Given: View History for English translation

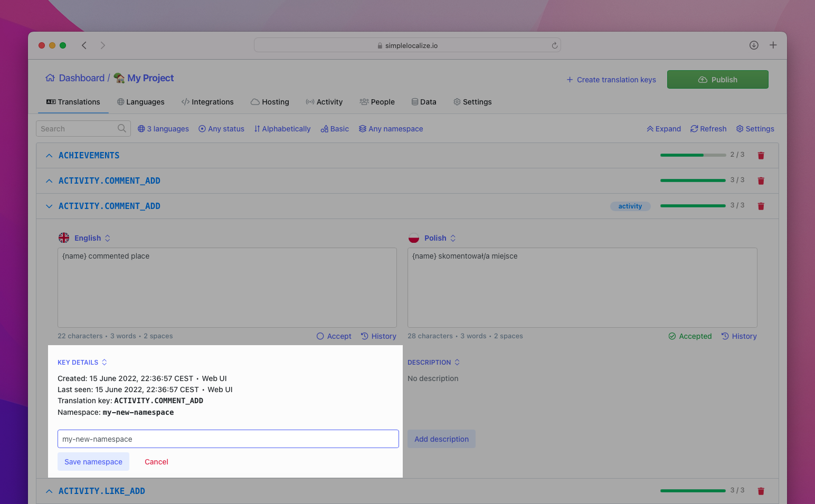Looking at the screenshot, I should point(378,336).
